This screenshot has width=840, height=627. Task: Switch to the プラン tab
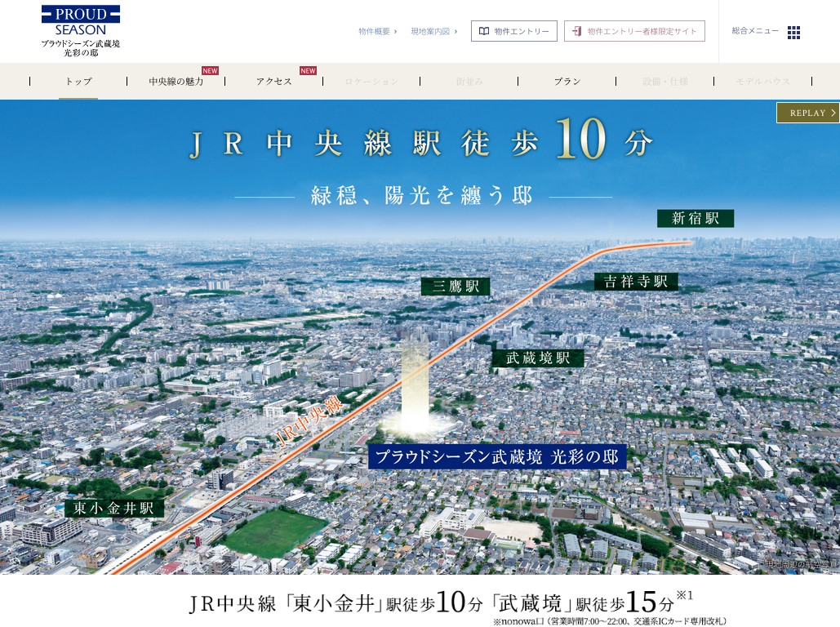pos(567,82)
